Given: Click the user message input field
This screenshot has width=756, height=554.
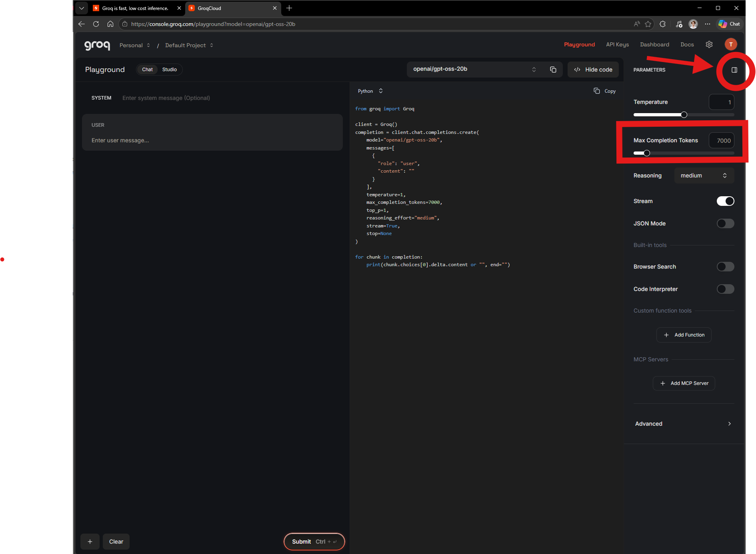Looking at the screenshot, I should (x=212, y=140).
